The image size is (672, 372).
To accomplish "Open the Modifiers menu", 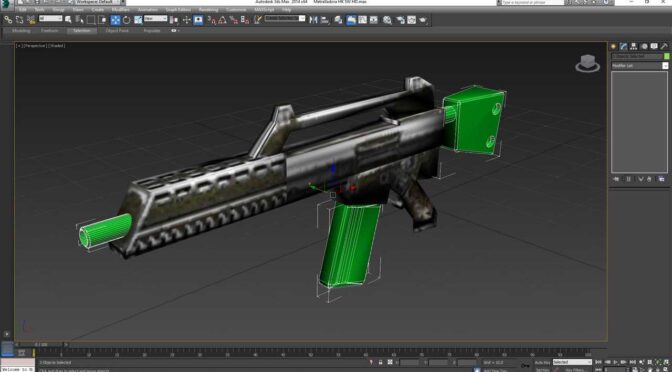I will [x=120, y=9].
